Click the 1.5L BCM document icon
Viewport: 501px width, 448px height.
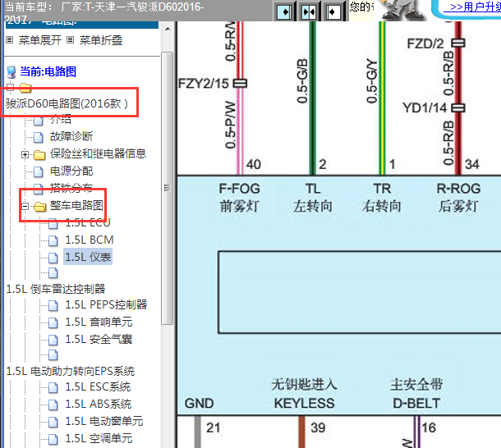tap(53, 240)
